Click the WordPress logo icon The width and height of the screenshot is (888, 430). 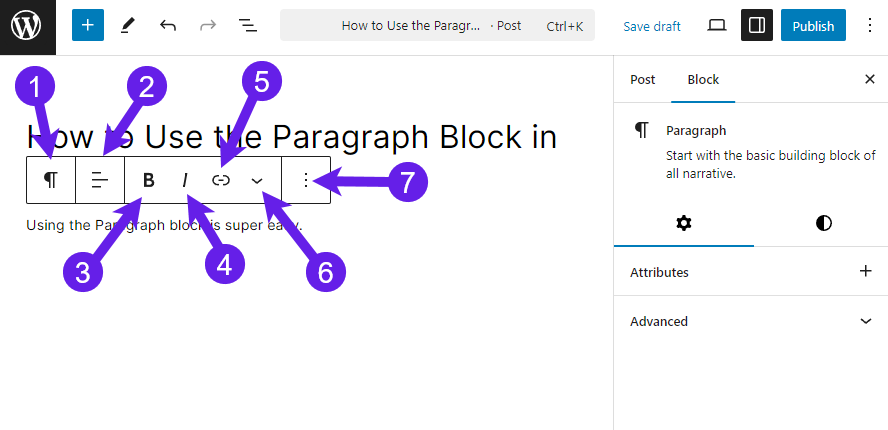click(27, 27)
